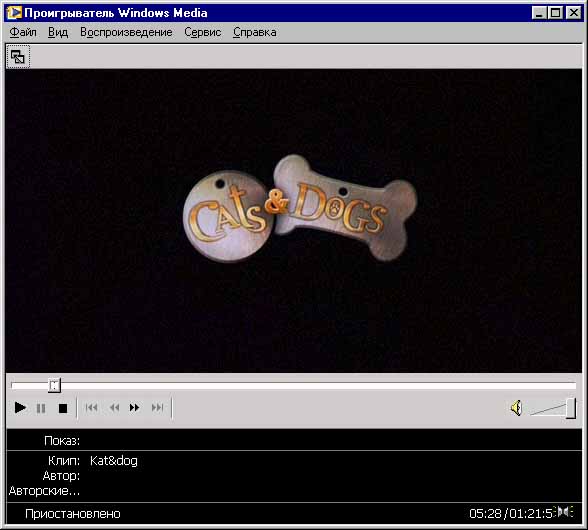Pause playback with the pause icon
Image resolution: width=588 pixels, height=530 pixels.
pyautogui.click(x=41, y=408)
